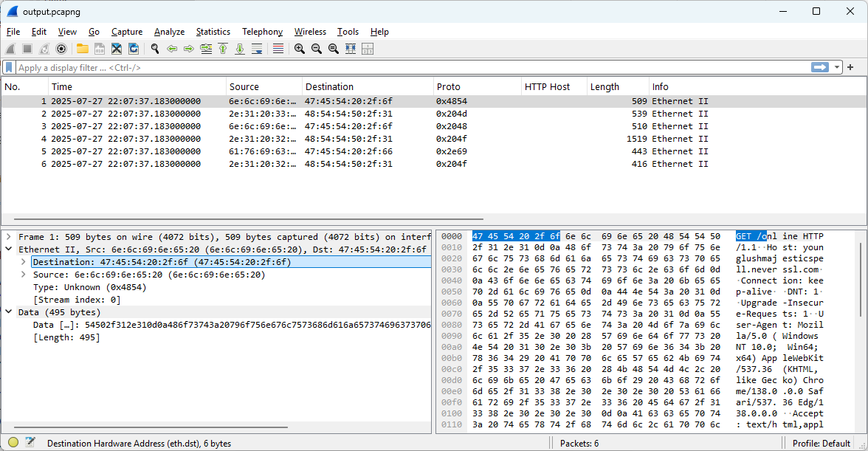The image size is (868, 451).
Task: Click the capture file properties notepad icon
Action: click(30, 442)
